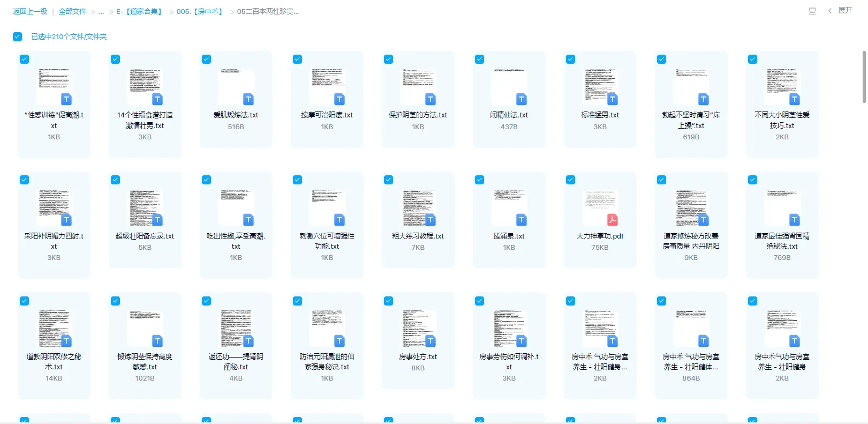The width and height of the screenshot is (868, 424).
Task: Open the 道家最佳强肾固精绝秘法.txt icon
Action: coord(782,208)
